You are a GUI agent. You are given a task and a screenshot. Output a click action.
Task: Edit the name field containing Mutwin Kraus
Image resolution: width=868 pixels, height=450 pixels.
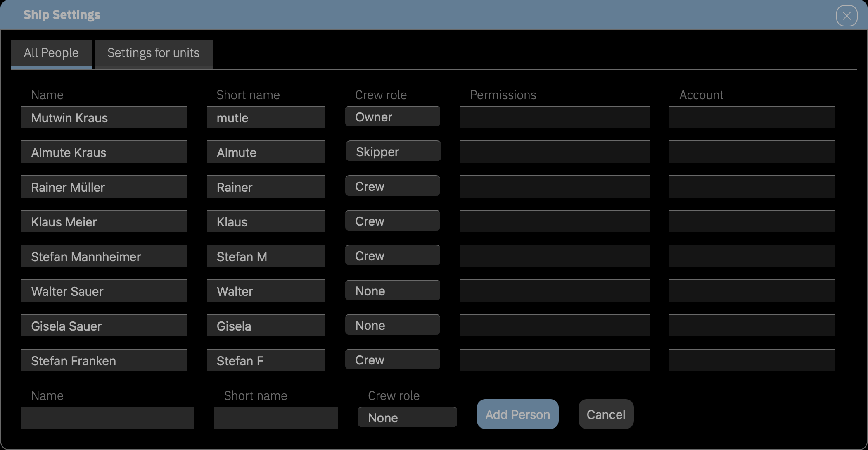(x=104, y=117)
